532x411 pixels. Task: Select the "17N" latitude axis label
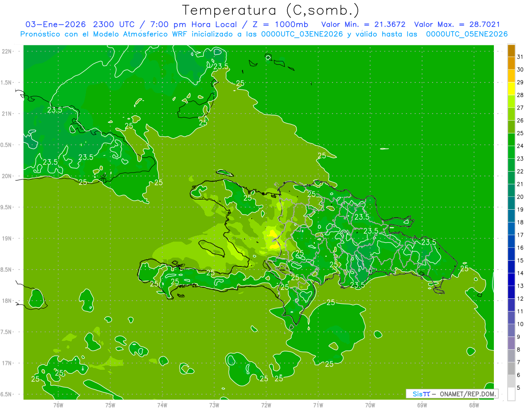pyautogui.click(x=7, y=363)
